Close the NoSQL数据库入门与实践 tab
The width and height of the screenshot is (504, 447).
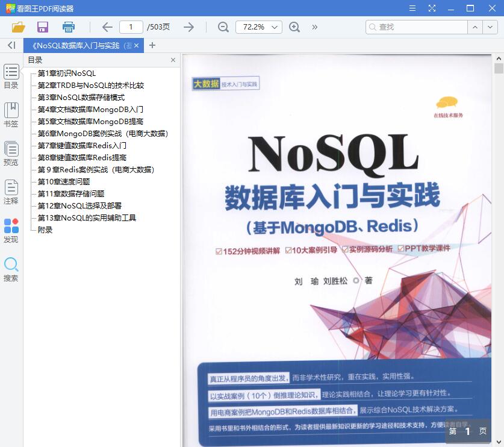click(137, 46)
